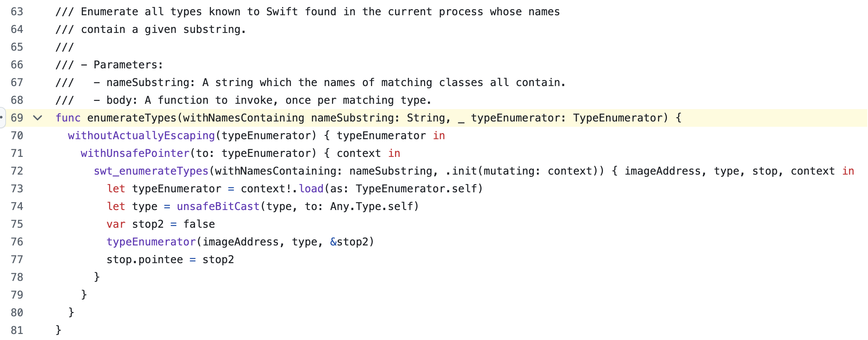Image resolution: width=868 pixels, height=340 pixels.
Task: Click the unsafeBitCast function call
Action: pos(218,206)
